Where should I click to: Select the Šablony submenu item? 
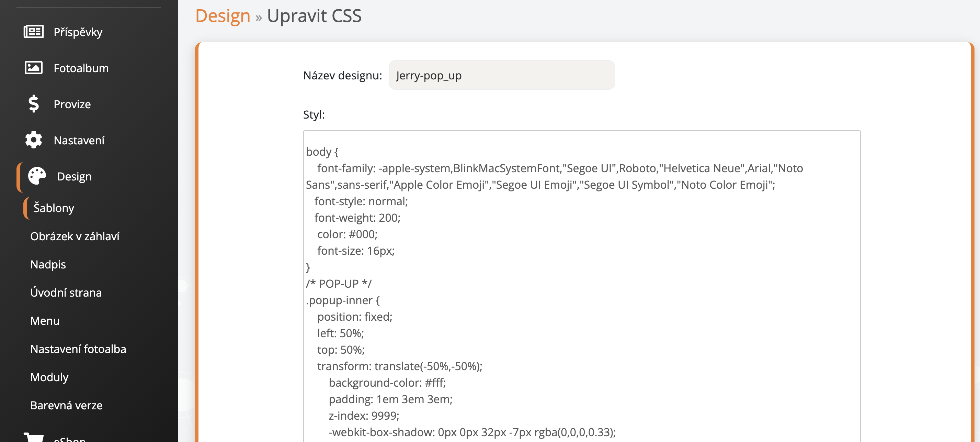coord(54,208)
